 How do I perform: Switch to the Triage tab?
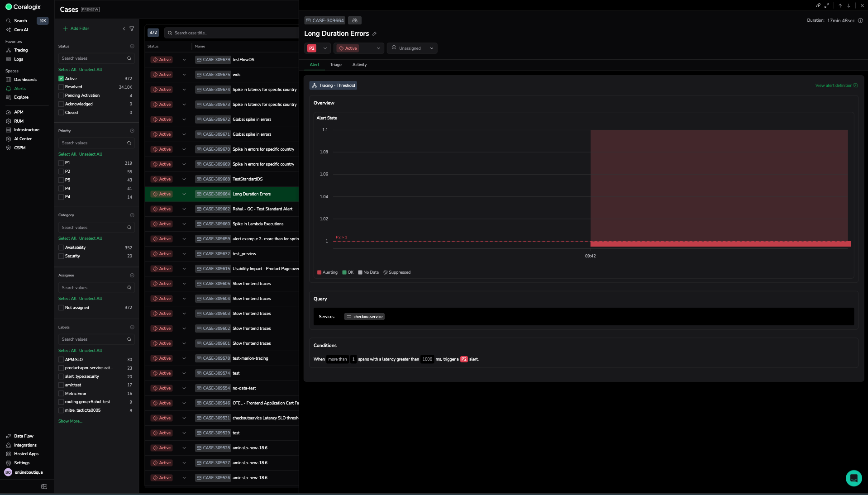pos(336,65)
